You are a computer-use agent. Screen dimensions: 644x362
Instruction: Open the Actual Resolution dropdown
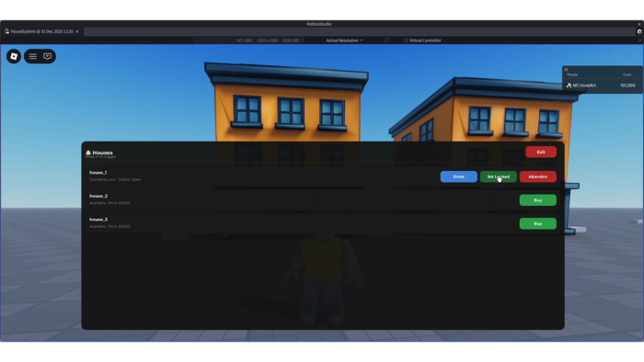click(x=344, y=40)
